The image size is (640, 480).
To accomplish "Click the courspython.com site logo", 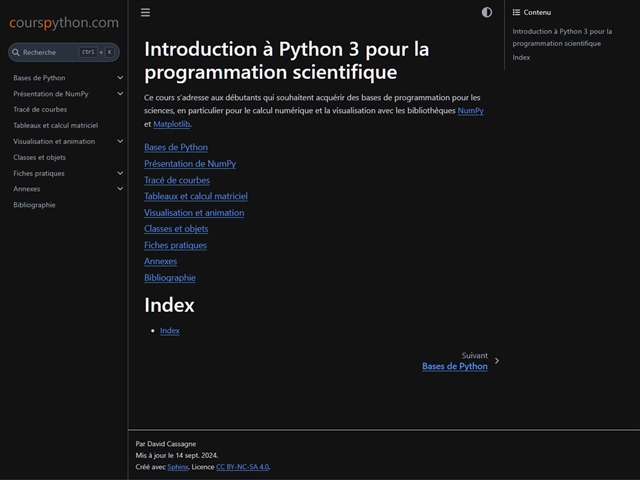I will (64, 22).
